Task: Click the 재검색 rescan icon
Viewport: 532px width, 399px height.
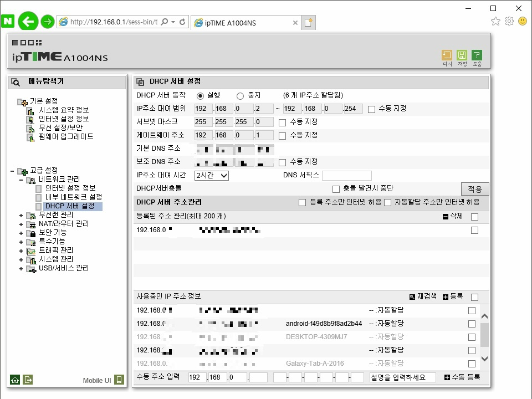Action: tap(412, 297)
